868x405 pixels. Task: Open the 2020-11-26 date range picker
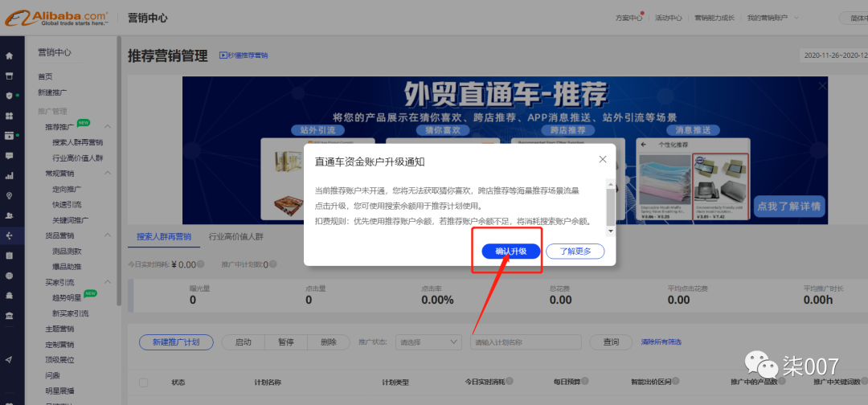coord(834,55)
